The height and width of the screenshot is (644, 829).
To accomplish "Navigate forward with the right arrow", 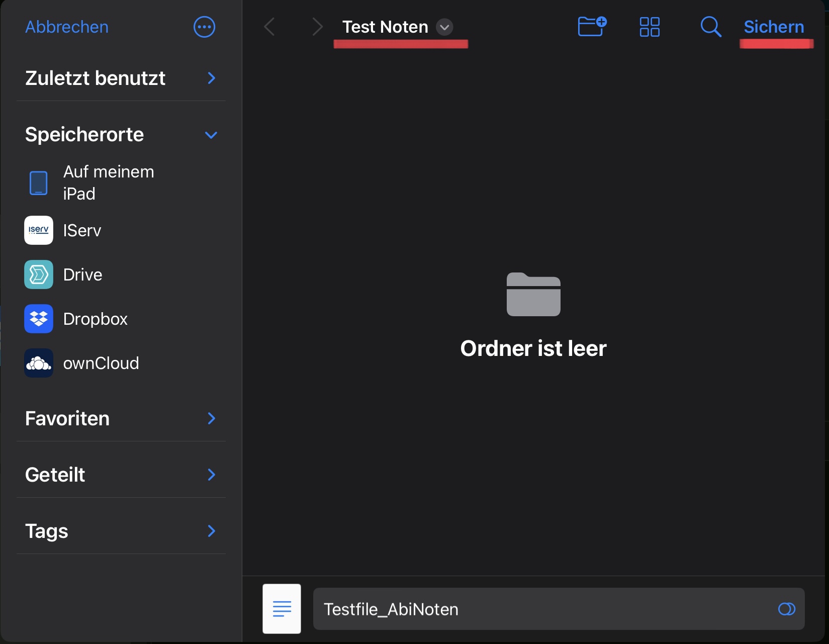I will [x=317, y=27].
